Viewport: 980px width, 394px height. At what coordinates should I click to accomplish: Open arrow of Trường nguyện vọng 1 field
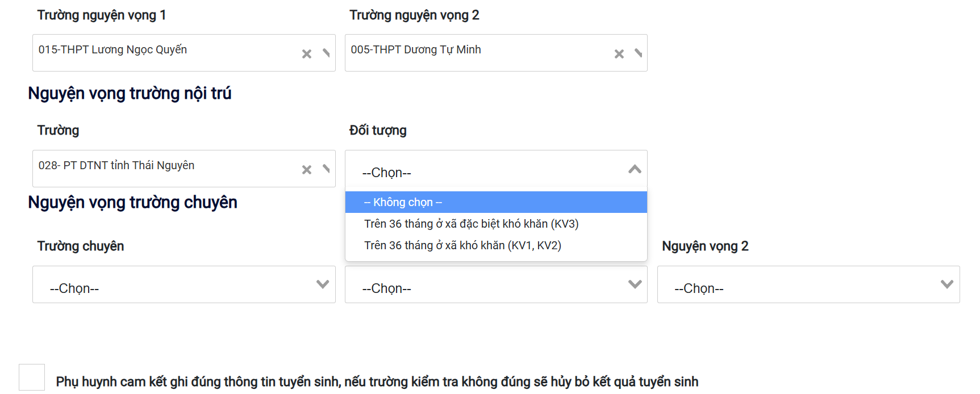(326, 53)
